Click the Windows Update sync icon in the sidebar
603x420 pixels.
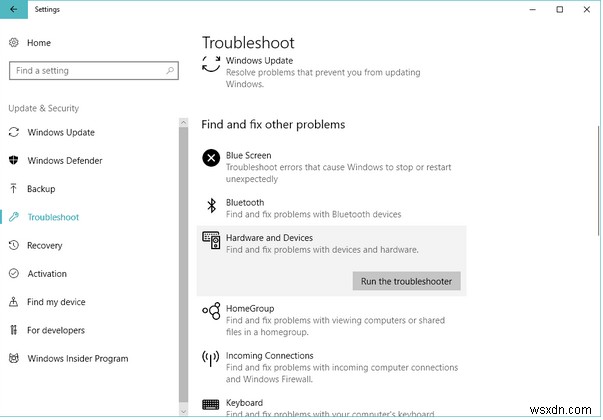pos(14,132)
